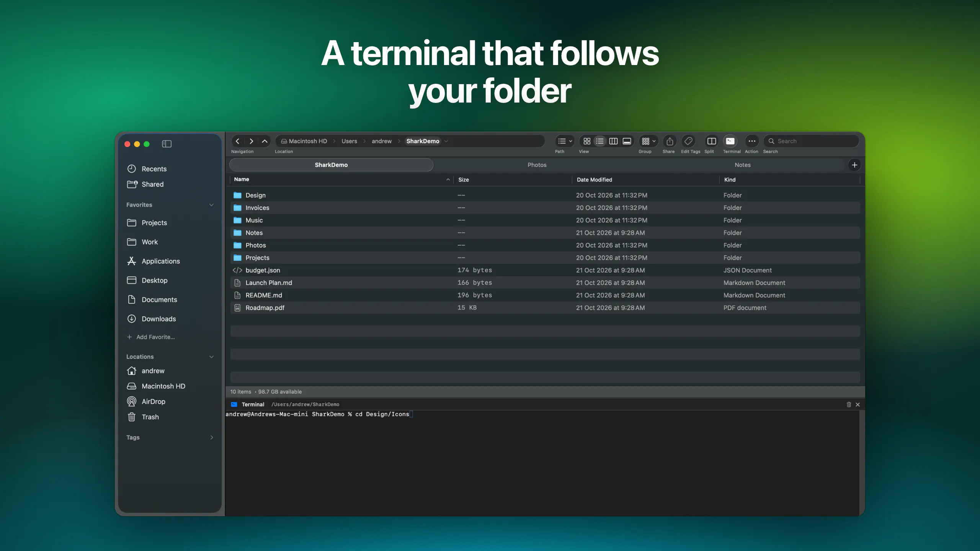Click the Search field
The image size is (980, 551).
[811, 141]
